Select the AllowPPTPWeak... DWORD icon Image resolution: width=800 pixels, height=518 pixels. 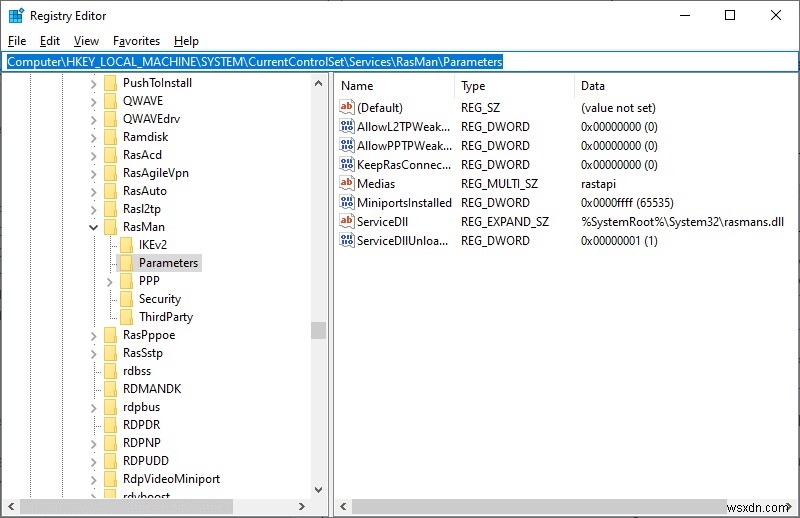(x=346, y=145)
